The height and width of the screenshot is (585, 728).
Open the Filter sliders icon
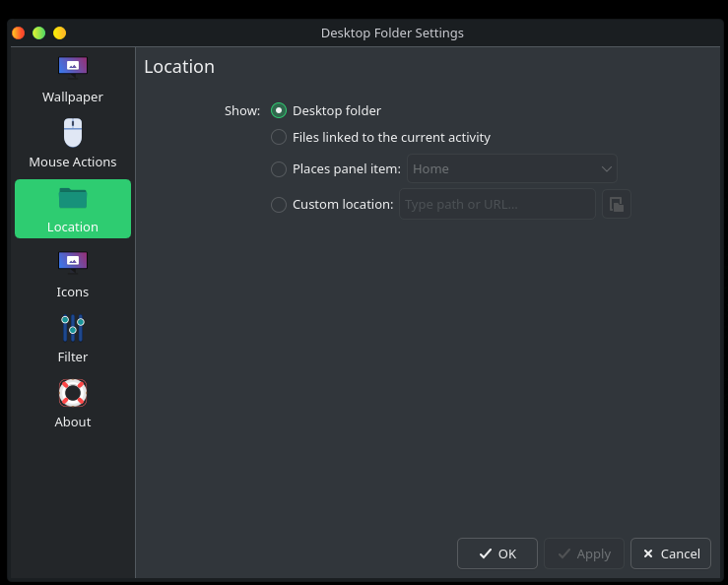click(x=73, y=327)
